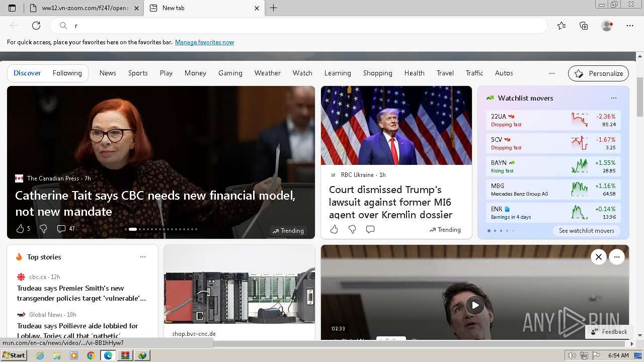Screen dimensions: 644x362
Task: Open the Traffic category
Action: click(x=474, y=73)
